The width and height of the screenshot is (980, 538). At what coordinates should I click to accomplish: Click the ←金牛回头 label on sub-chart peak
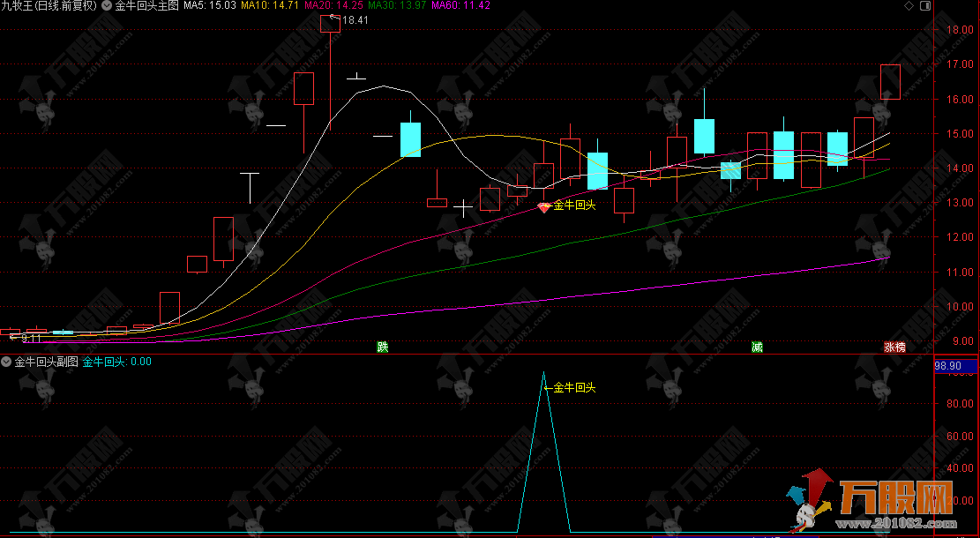pyautogui.click(x=569, y=387)
